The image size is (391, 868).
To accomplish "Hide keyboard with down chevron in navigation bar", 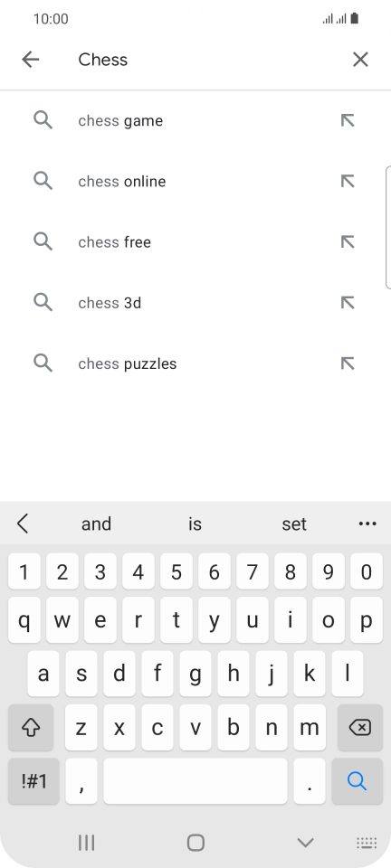I will pyautogui.click(x=305, y=843).
